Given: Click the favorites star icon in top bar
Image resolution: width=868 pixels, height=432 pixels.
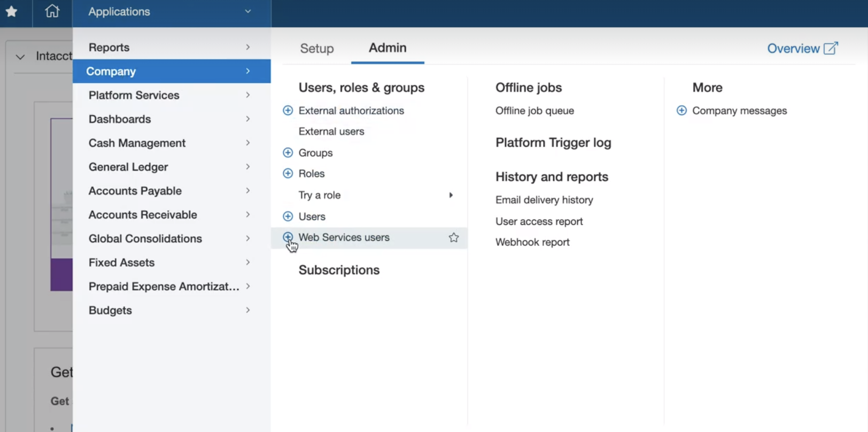Looking at the screenshot, I should click(x=12, y=12).
